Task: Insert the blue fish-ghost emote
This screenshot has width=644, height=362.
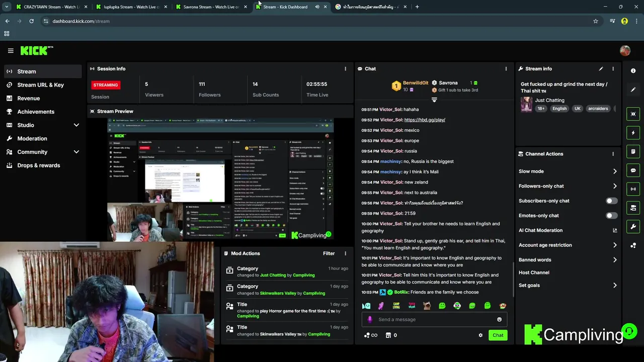Action: pyautogui.click(x=366, y=306)
